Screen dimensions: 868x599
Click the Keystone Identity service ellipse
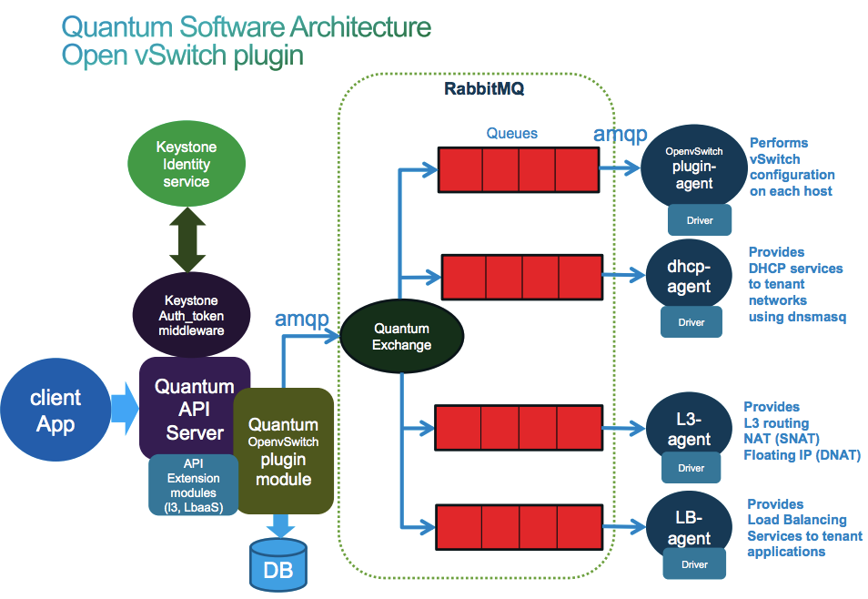[186, 164]
